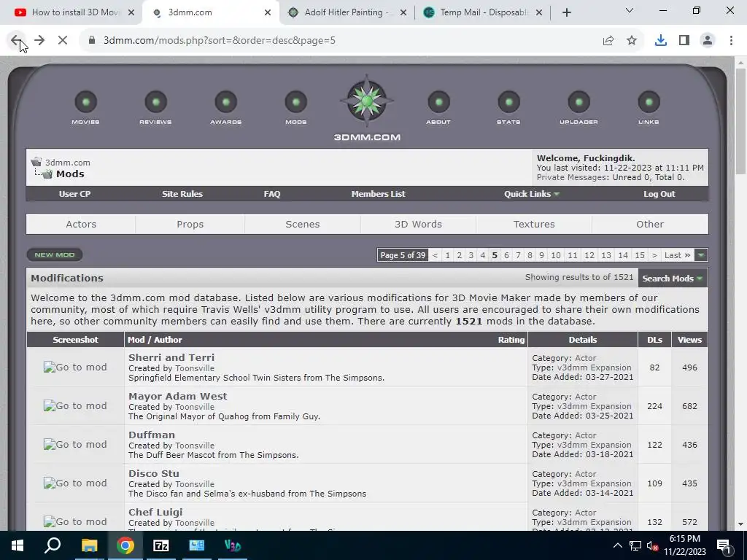Screen dimensions: 747x560
Task: Open Chrome tab search chevron
Action: tap(629, 10)
